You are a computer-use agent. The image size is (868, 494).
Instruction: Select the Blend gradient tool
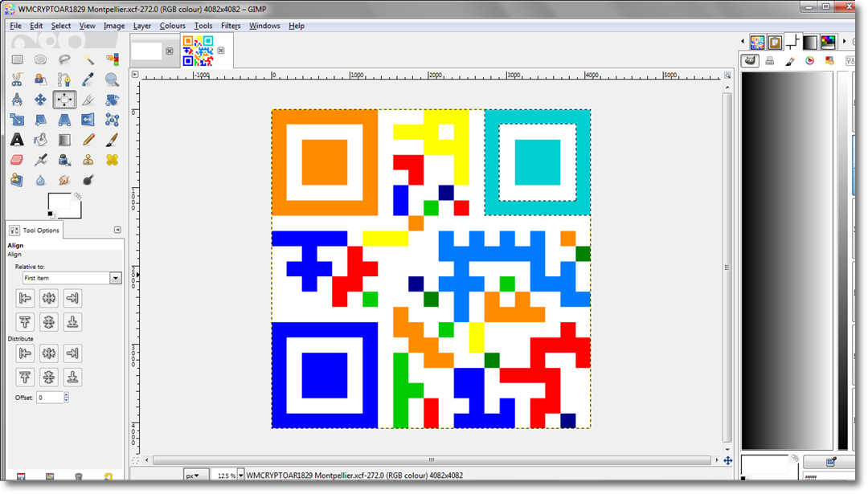[x=64, y=140]
